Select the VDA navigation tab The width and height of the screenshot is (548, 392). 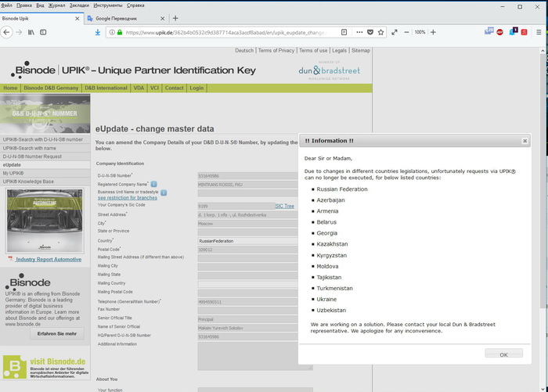pyautogui.click(x=139, y=88)
